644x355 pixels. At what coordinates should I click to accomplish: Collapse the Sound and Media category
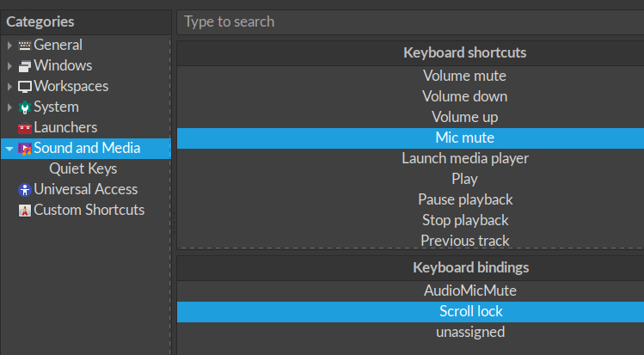(x=9, y=149)
